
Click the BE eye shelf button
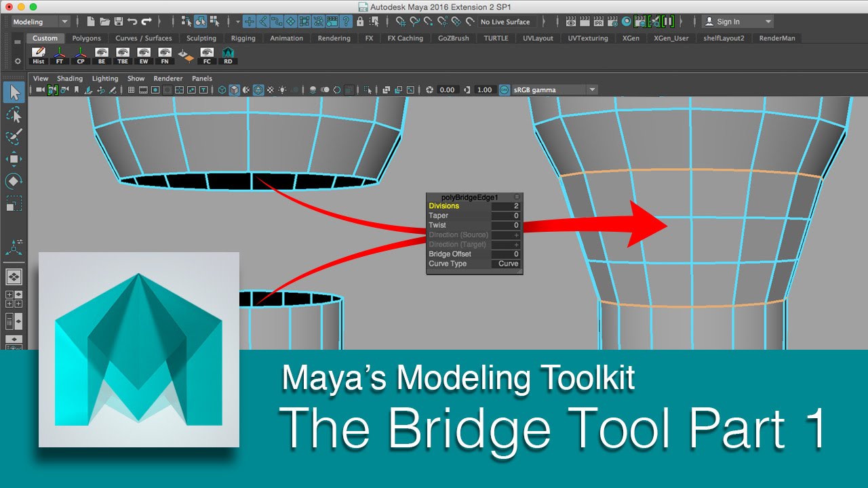click(102, 56)
